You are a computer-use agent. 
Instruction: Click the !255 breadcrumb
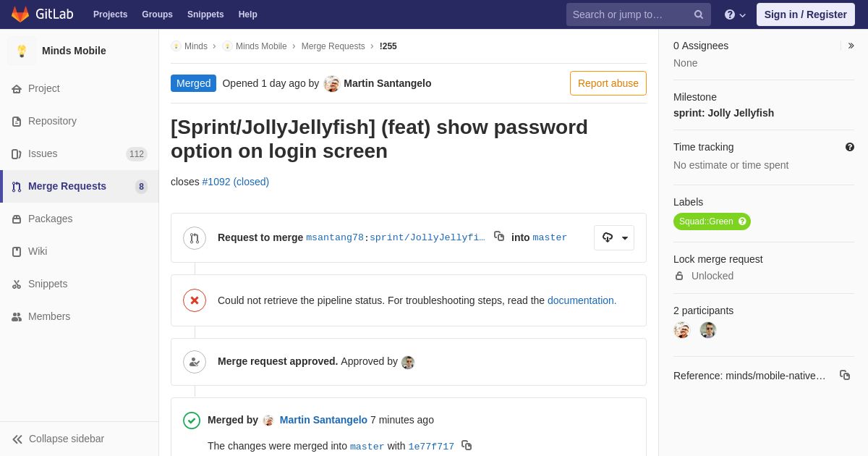coord(388,46)
